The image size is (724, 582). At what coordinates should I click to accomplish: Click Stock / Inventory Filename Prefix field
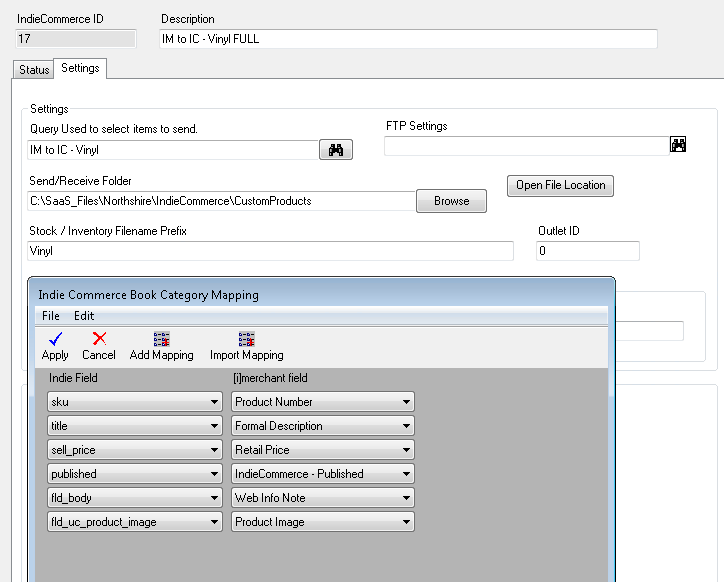[x=270, y=251]
